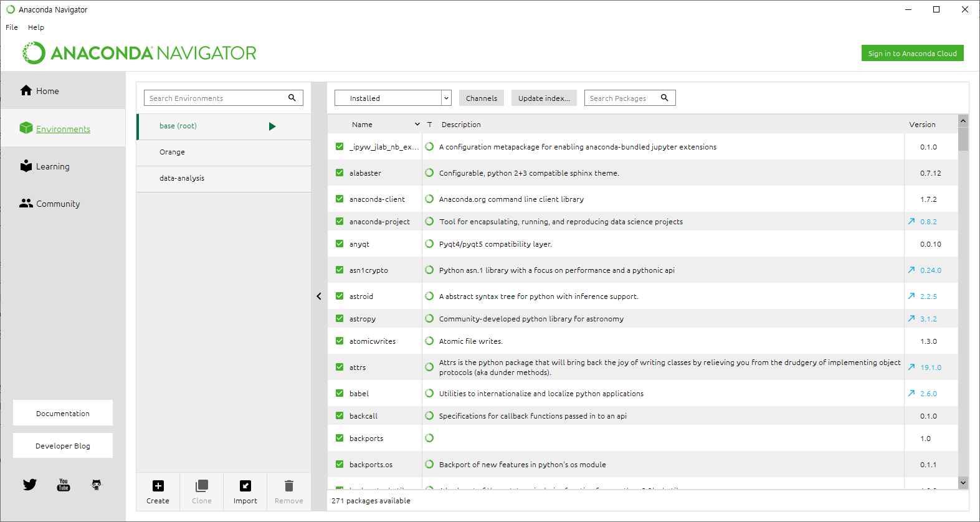The width and height of the screenshot is (980, 522).
Task: Open the Documentation button
Action: pyautogui.click(x=63, y=413)
